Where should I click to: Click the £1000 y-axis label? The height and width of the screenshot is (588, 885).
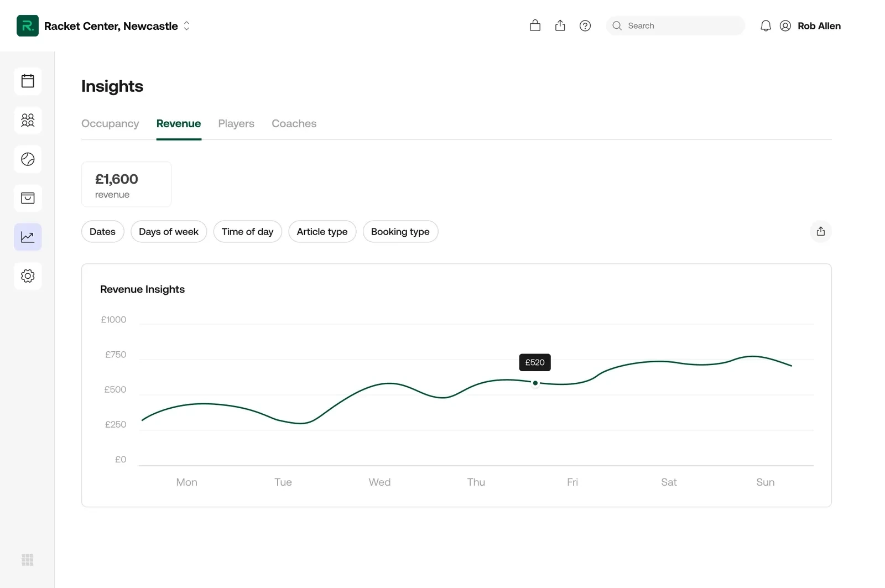(113, 319)
